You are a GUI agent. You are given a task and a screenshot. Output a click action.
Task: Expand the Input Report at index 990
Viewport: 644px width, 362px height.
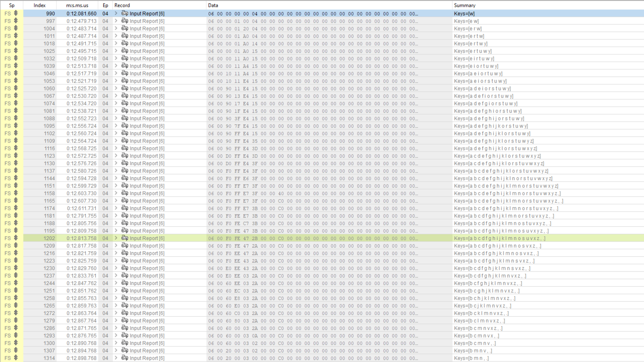116,13
